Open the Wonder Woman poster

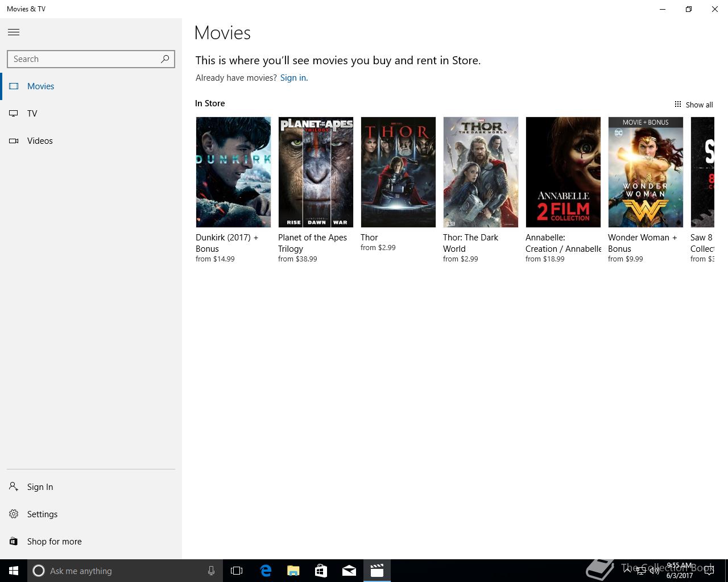646,172
